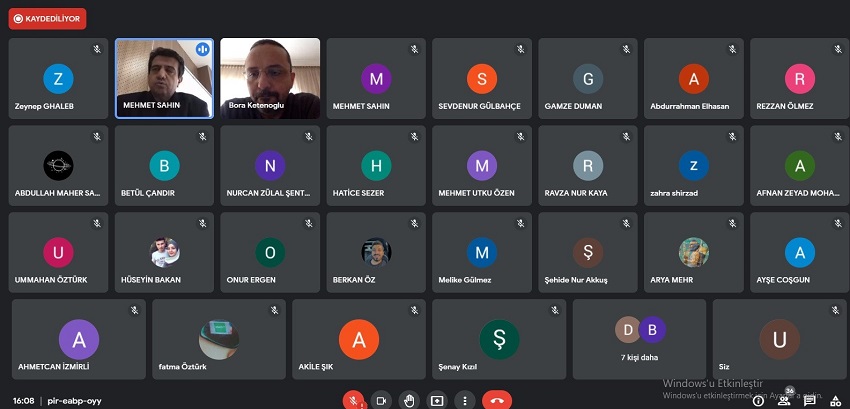Open the activities panel icon
Image resolution: width=850 pixels, height=409 pixels.
[834, 400]
